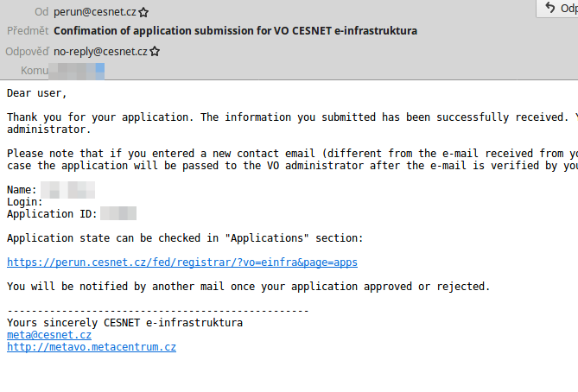Click sender address perun@cesnet.cz
578x392 pixels.
point(95,13)
